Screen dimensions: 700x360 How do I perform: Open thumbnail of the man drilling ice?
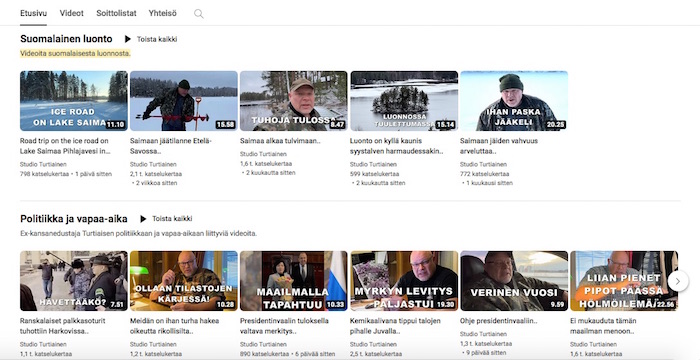click(184, 101)
